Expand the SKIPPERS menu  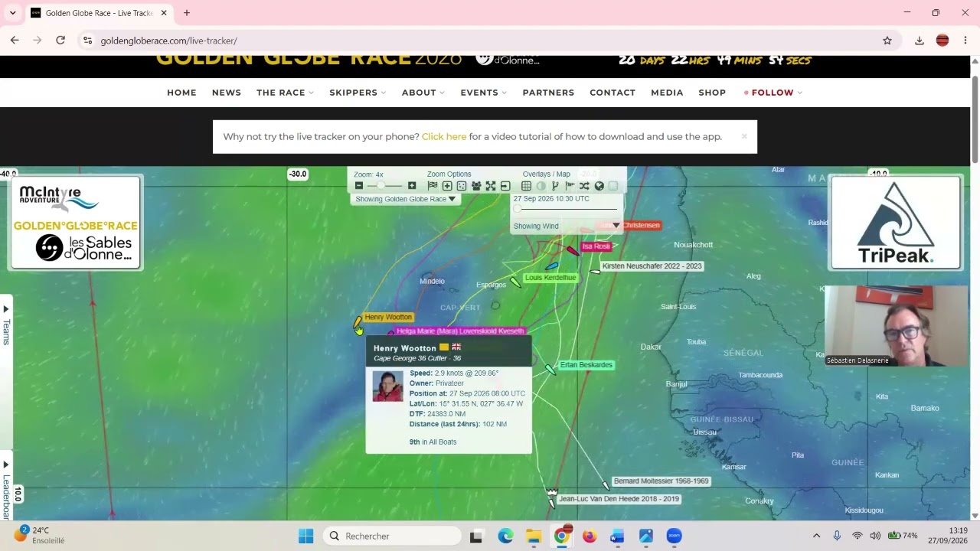click(x=358, y=93)
